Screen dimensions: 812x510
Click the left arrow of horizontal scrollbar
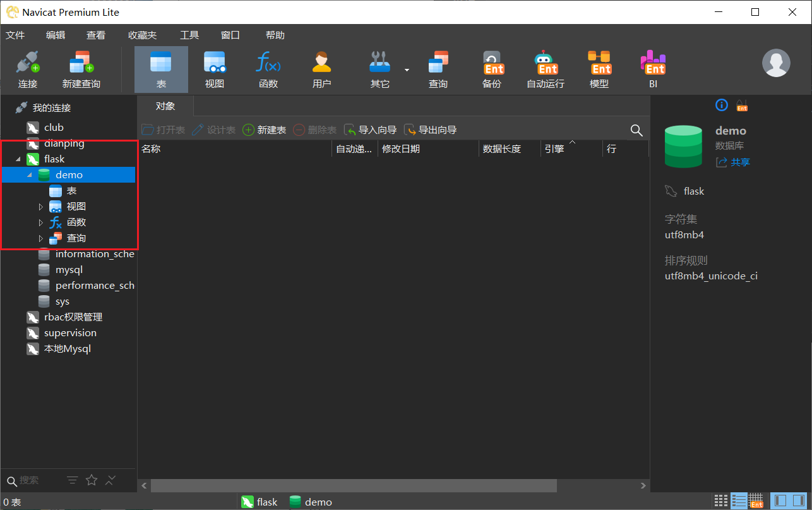(144, 485)
